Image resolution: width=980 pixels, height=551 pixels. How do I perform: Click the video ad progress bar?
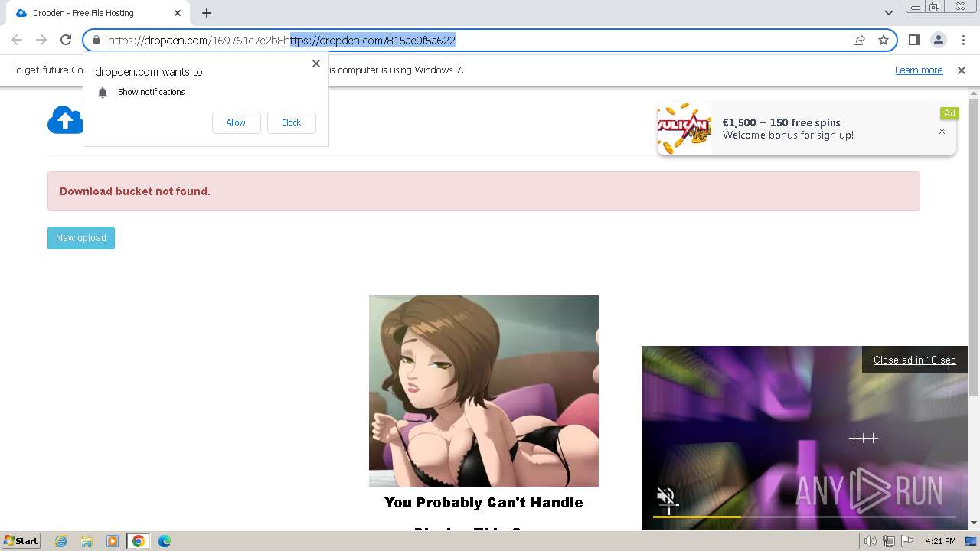coord(804,517)
